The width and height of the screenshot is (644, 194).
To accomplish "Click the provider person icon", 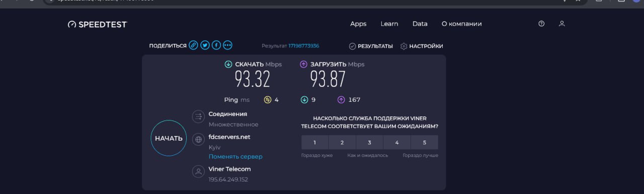I will pyautogui.click(x=198, y=171).
